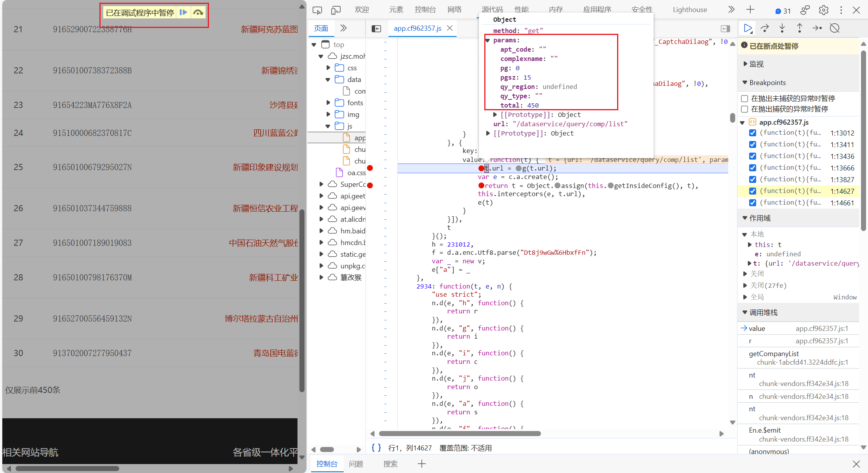
Task: Resume script execution in debugger toolbar
Action: coord(747,28)
